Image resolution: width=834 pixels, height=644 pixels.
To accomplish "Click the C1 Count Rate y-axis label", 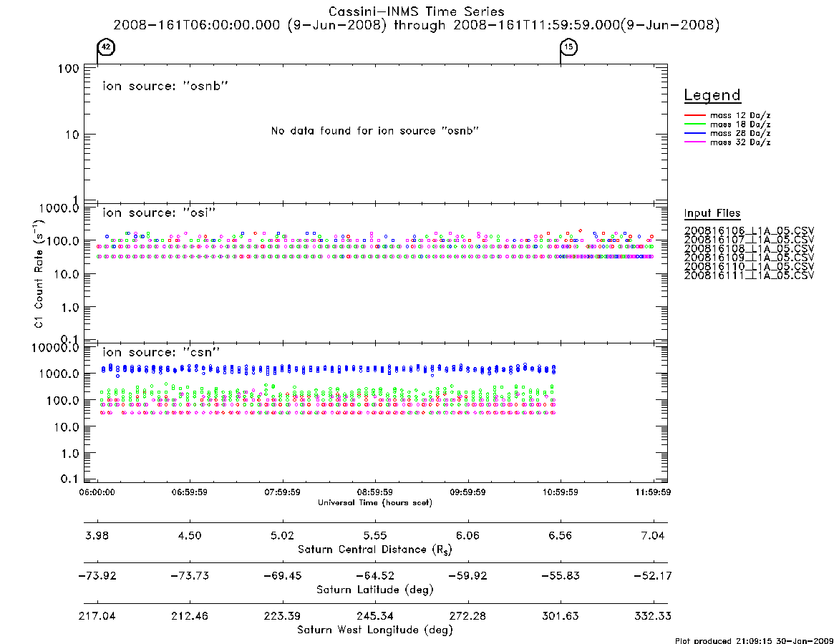I will point(38,274).
